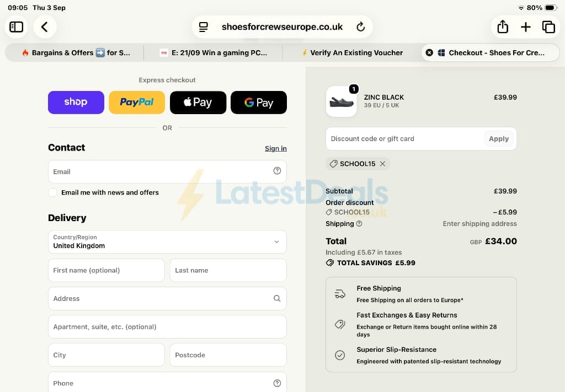Image resolution: width=565 pixels, height=392 pixels.
Task: Click the Enter shipping address text
Action: [479, 223]
